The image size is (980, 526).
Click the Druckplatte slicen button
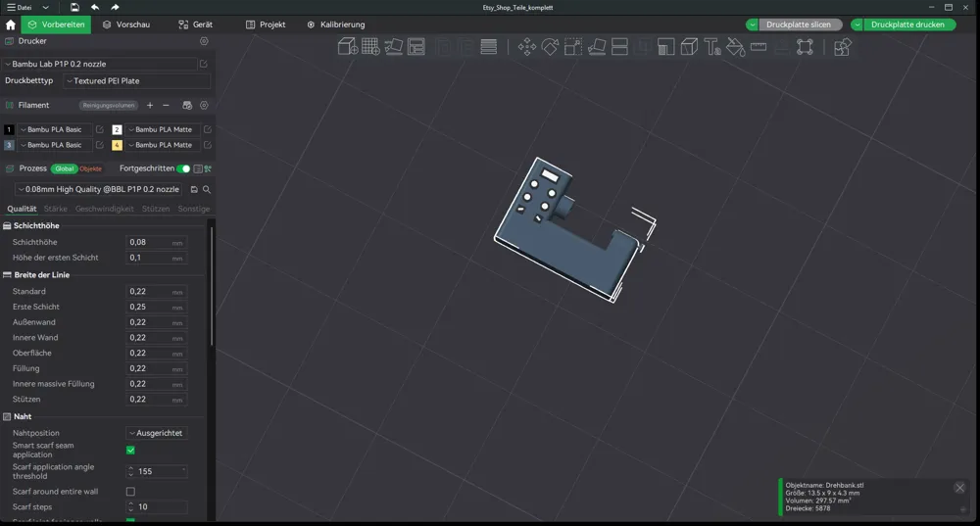click(x=800, y=25)
